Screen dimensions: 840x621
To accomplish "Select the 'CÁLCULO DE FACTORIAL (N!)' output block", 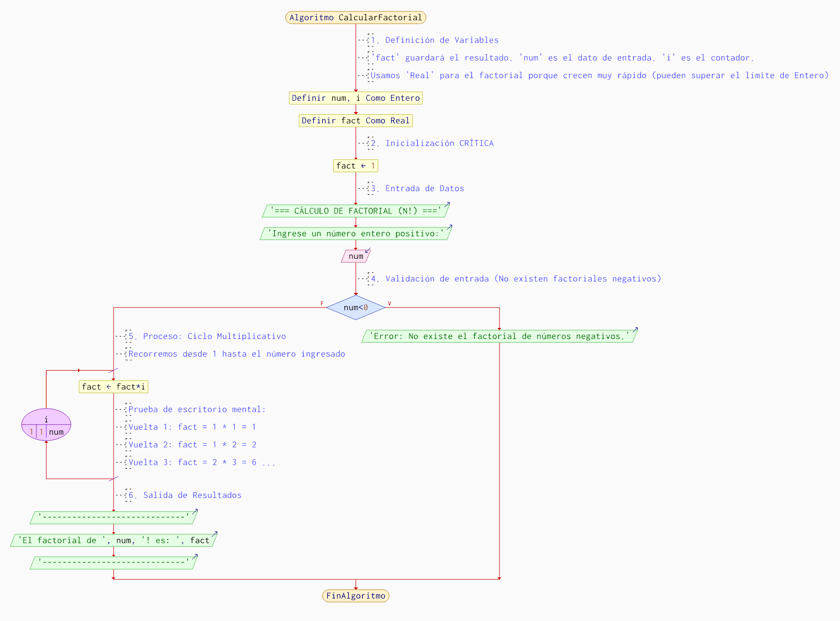I will [355, 211].
